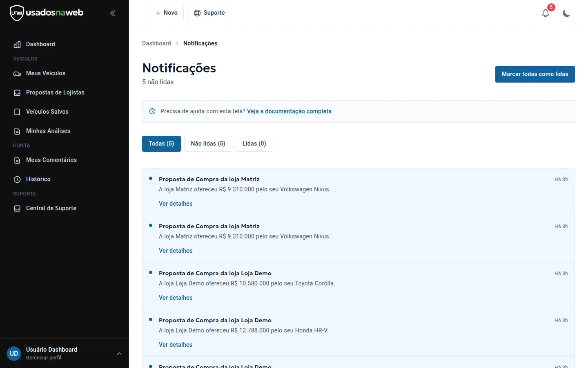Click the bookmark icon for Veículos Salvos
This screenshot has height=368, width=588.
pyautogui.click(x=17, y=112)
